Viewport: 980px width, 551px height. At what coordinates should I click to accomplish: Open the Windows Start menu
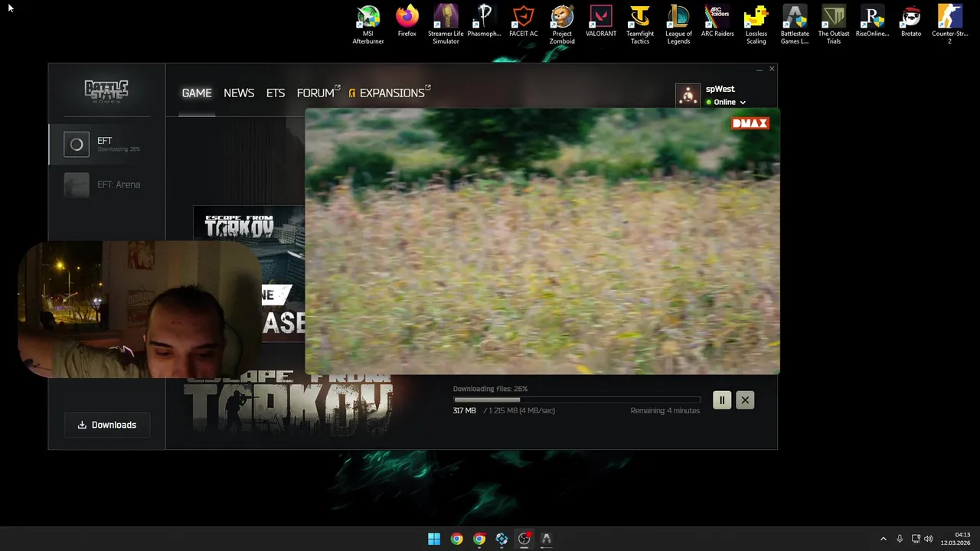coord(434,539)
